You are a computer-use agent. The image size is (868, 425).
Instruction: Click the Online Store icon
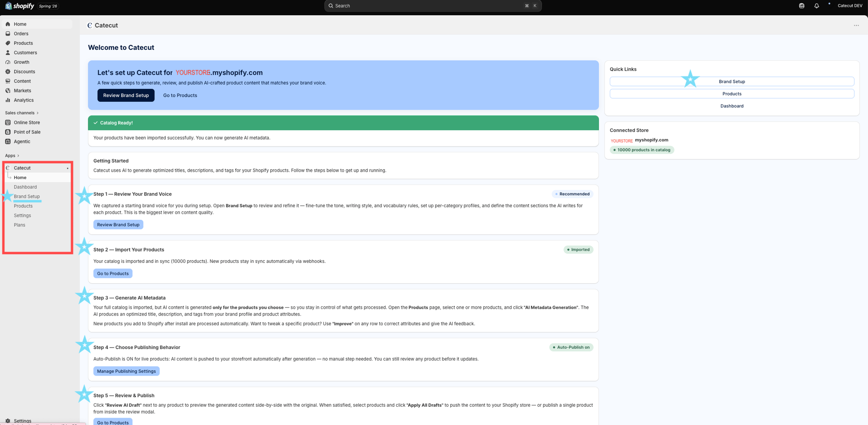click(x=8, y=122)
